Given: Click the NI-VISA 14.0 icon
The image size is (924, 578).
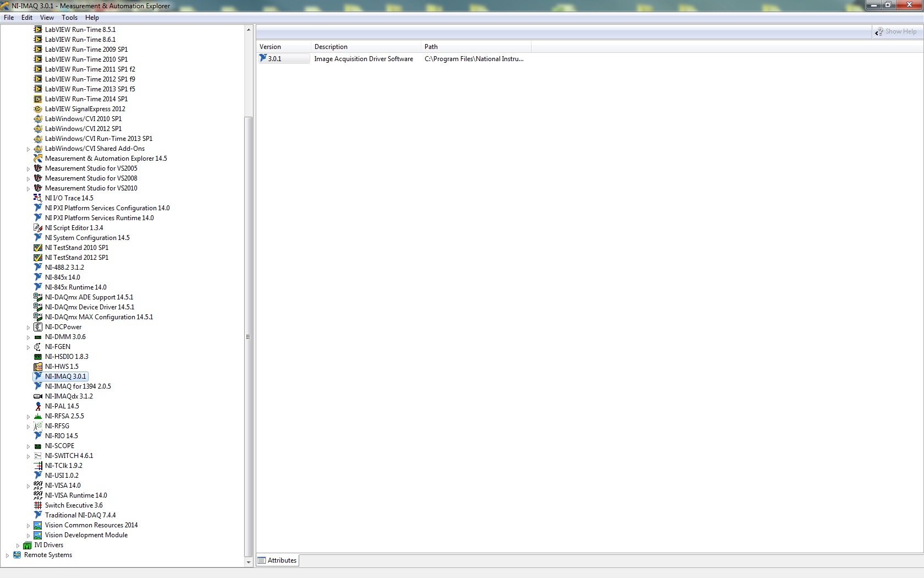Looking at the screenshot, I should click(38, 486).
